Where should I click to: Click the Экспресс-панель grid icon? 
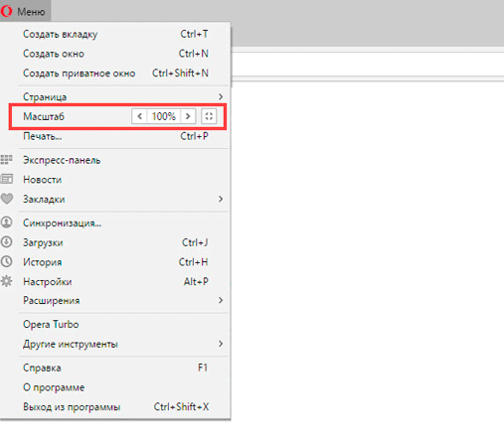click(x=6, y=160)
